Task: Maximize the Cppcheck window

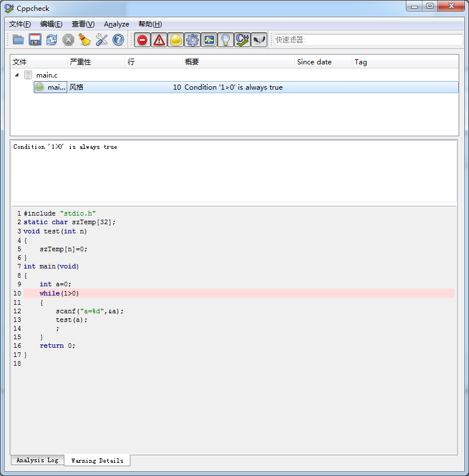Action: (x=430, y=6)
